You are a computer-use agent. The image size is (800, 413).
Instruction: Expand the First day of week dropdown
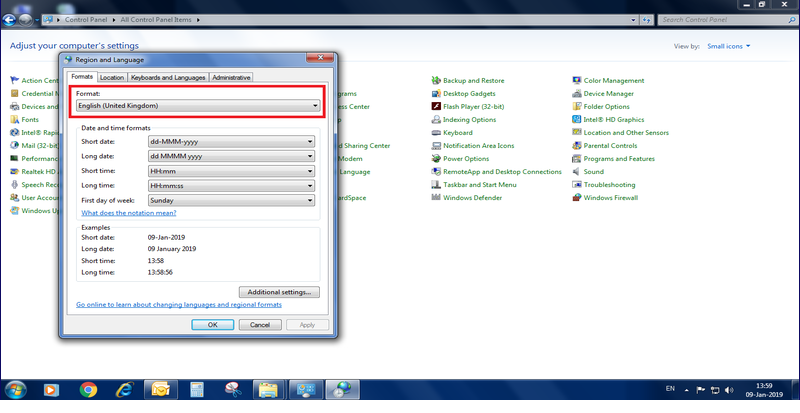pyautogui.click(x=231, y=201)
